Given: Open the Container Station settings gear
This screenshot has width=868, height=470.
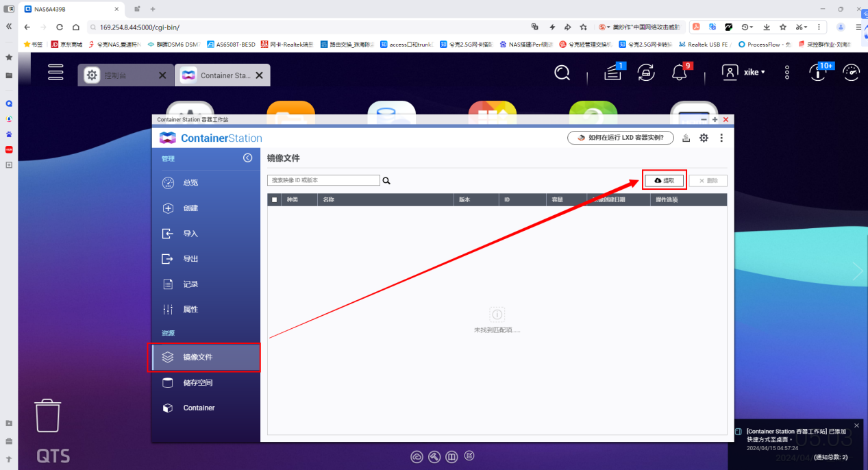Looking at the screenshot, I should [704, 137].
